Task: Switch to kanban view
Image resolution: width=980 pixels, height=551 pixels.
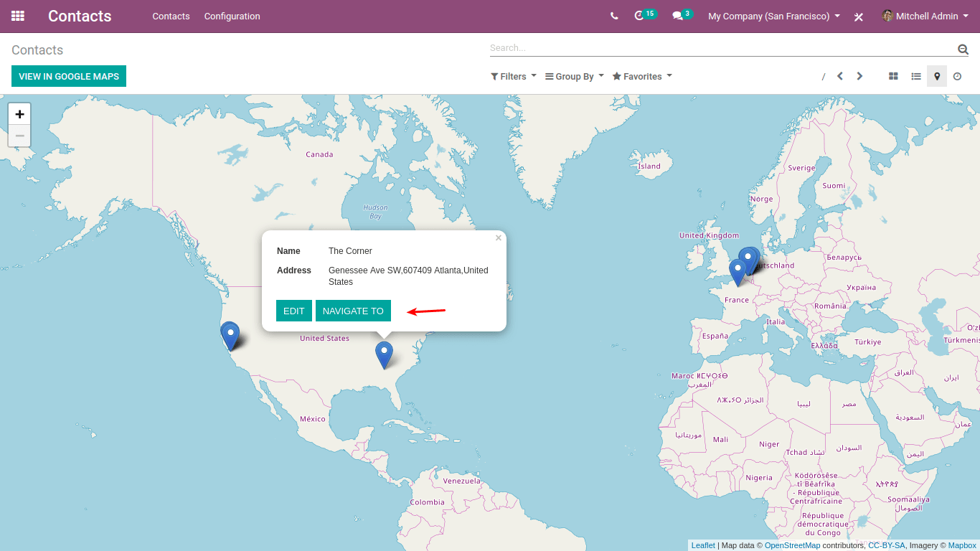Action: pyautogui.click(x=893, y=76)
